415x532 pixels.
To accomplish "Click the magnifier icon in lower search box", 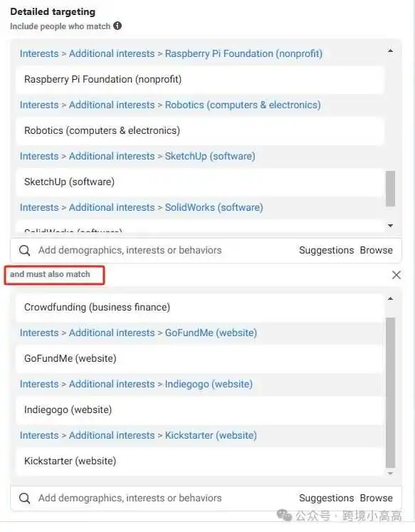I will coord(24,498).
